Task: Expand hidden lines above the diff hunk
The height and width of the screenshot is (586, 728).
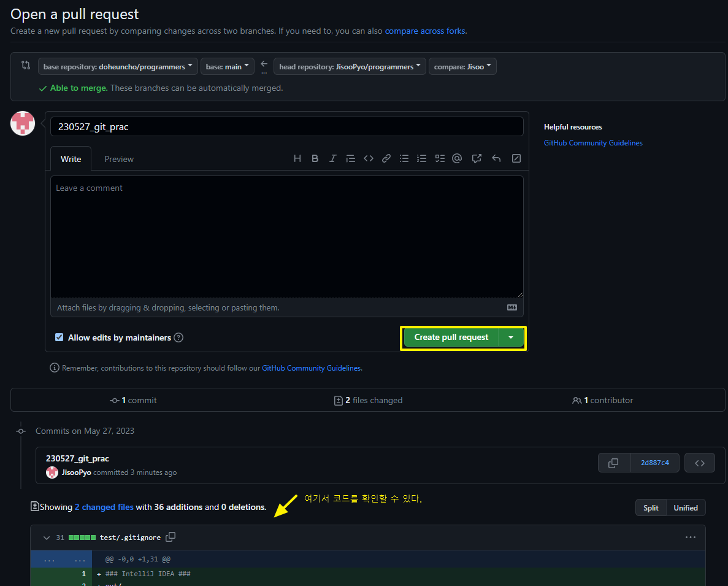Action: (62, 560)
